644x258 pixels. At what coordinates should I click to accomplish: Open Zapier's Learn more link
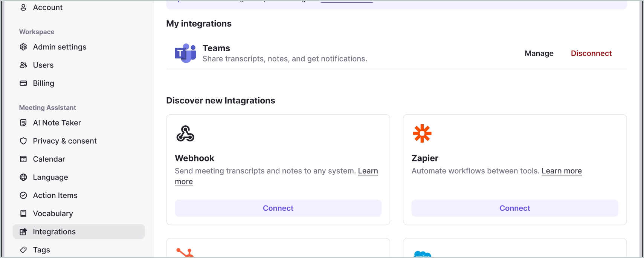pyautogui.click(x=562, y=171)
